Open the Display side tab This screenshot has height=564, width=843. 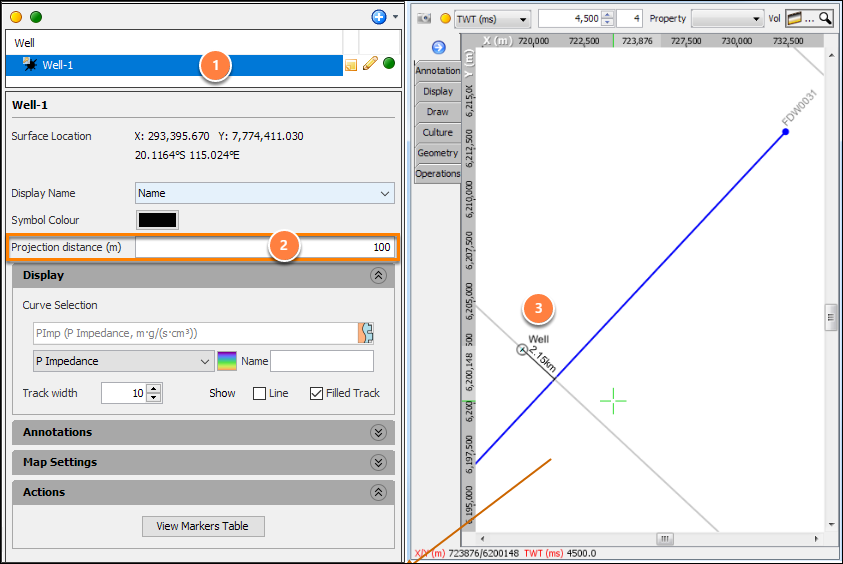pos(438,91)
